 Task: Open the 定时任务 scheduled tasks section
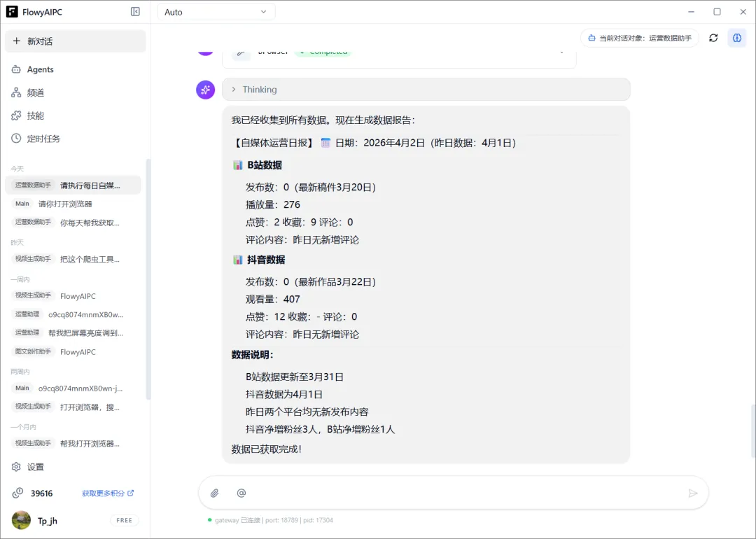click(75, 139)
